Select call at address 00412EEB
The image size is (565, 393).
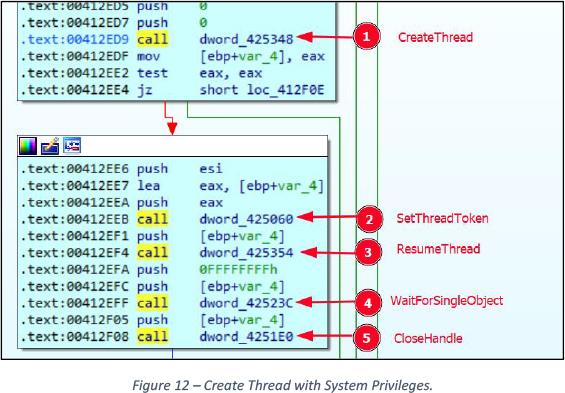(x=152, y=219)
